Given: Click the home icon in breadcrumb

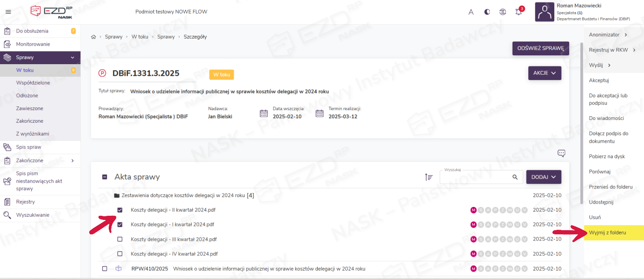Looking at the screenshot, I should (x=93, y=37).
